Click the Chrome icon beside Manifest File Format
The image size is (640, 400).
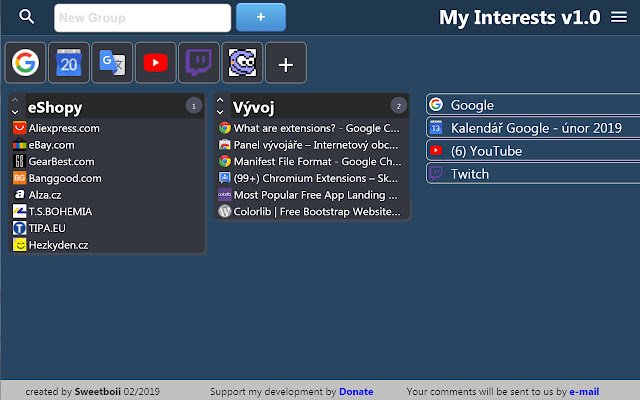224,162
